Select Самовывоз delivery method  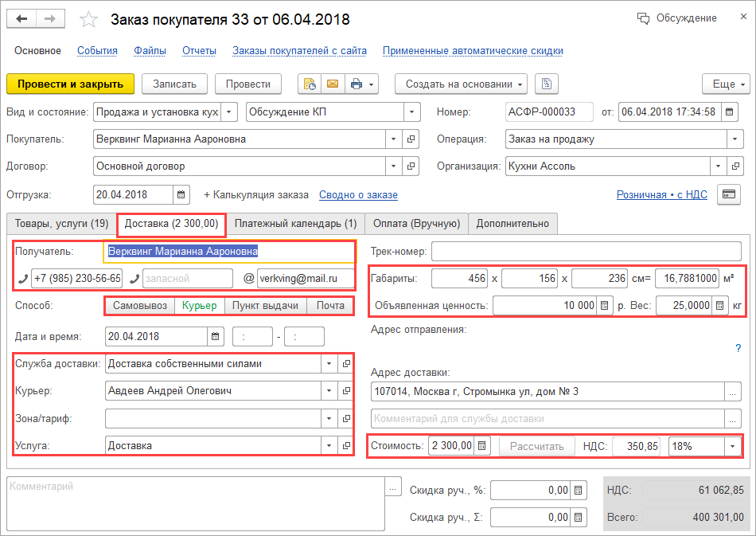pyautogui.click(x=140, y=305)
